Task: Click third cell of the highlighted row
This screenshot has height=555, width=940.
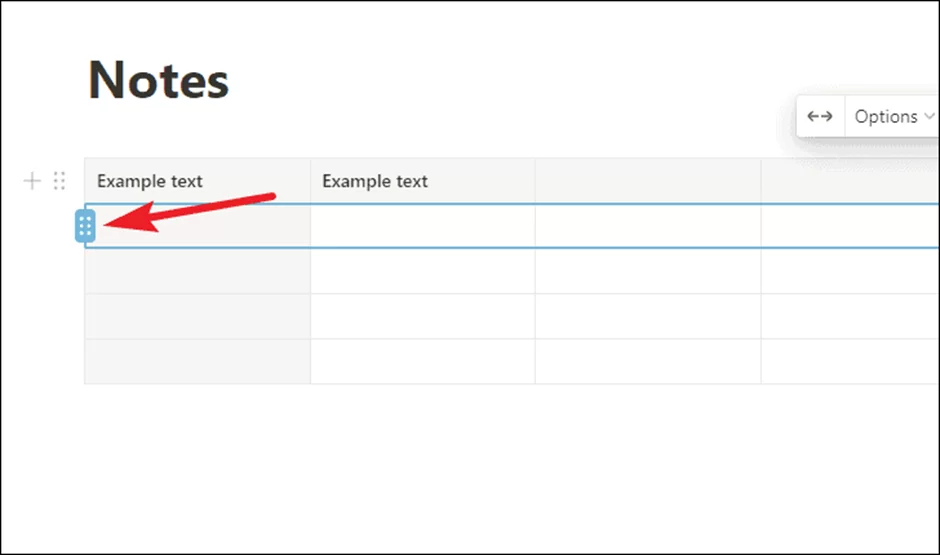Action: click(x=648, y=226)
